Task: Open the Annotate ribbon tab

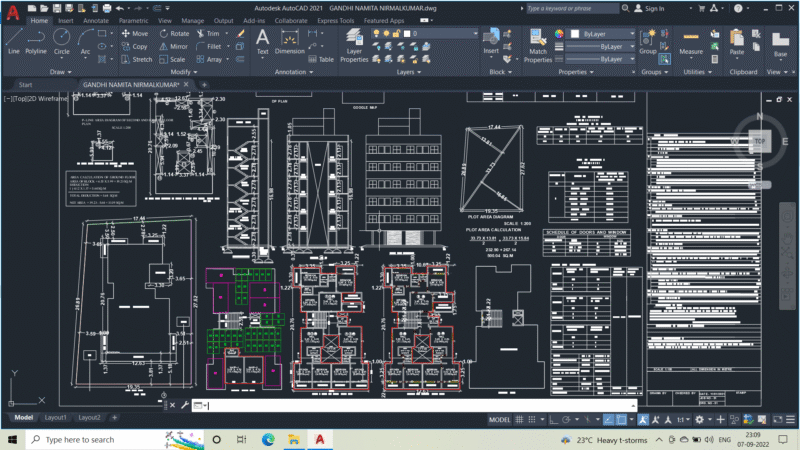Action: pos(96,21)
